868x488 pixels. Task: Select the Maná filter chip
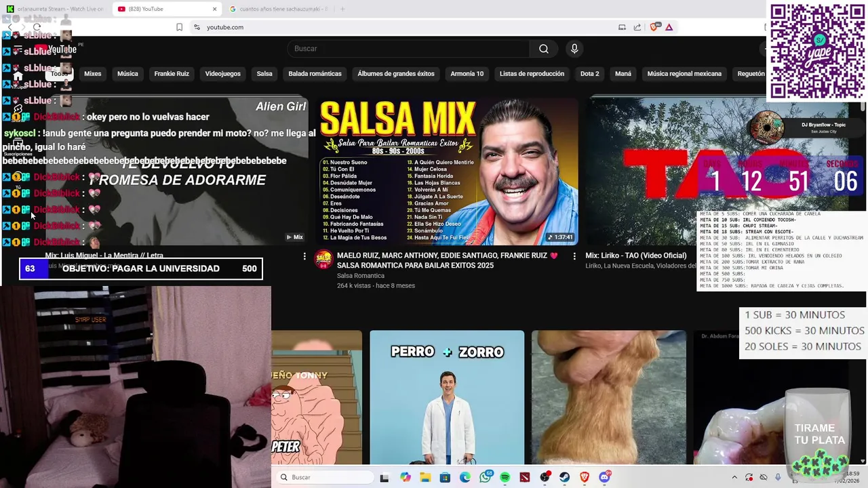click(x=623, y=74)
